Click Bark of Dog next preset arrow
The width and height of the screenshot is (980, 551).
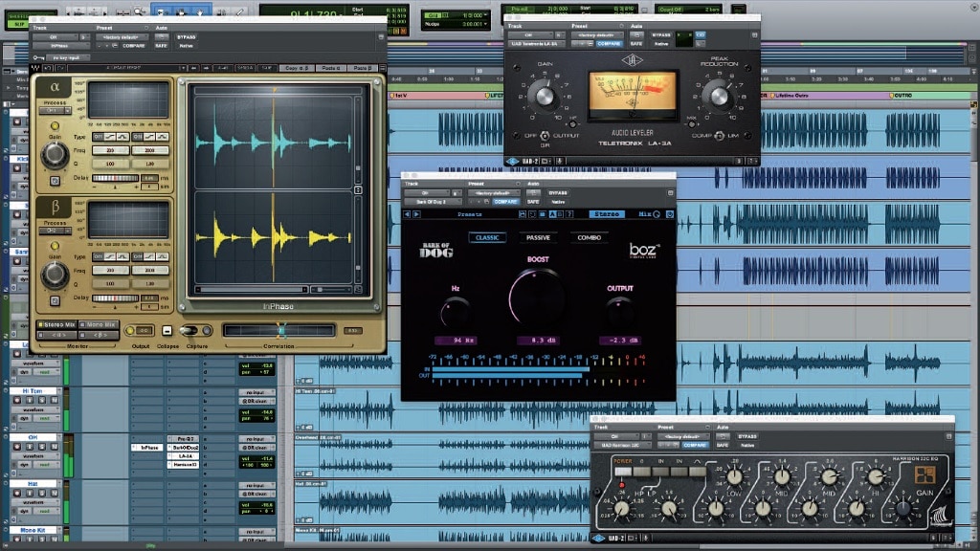pos(416,214)
